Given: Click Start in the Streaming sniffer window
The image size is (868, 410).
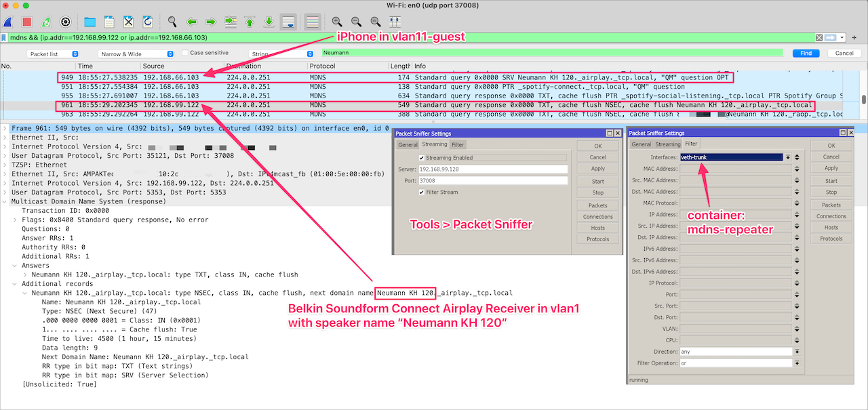Looking at the screenshot, I should (x=598, y=181).
